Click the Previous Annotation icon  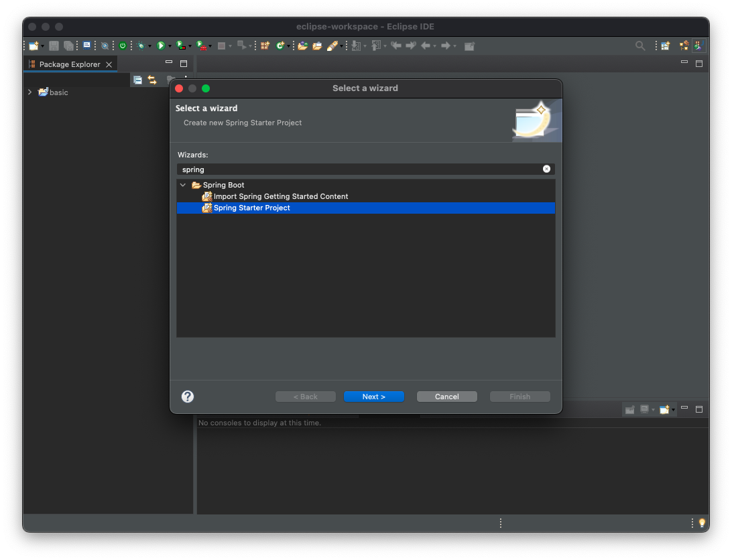click(x=376, y=46)
